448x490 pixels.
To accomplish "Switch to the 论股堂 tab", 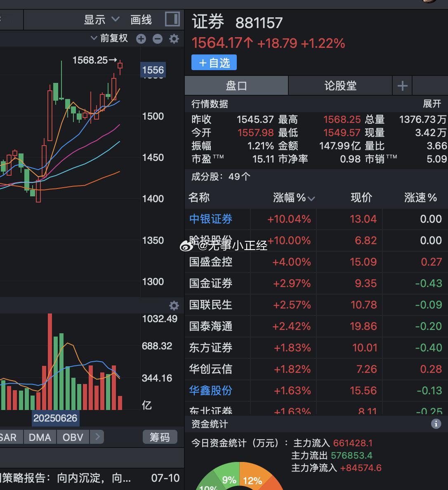I will [x=340, y=85].
